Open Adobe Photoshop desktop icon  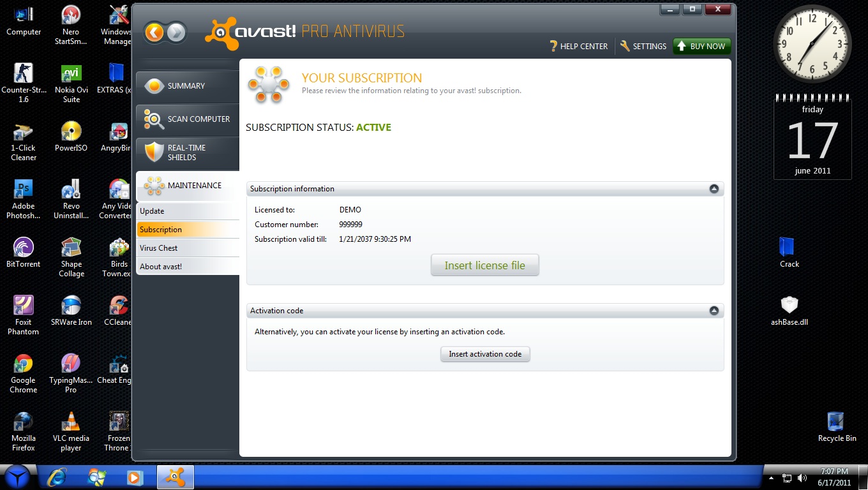pyautogui.click(x=24, y=199)
